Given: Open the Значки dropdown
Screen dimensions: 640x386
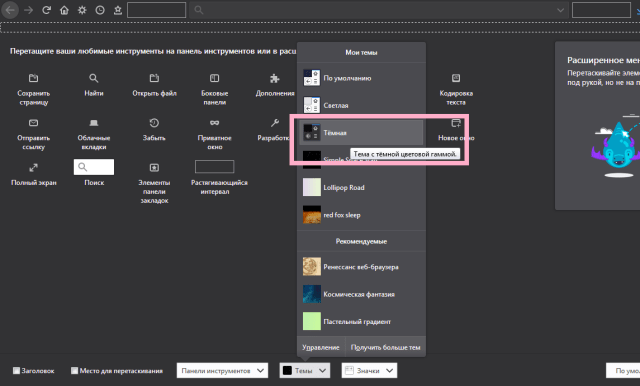Looking at the screenshot, I should (369, 370).
